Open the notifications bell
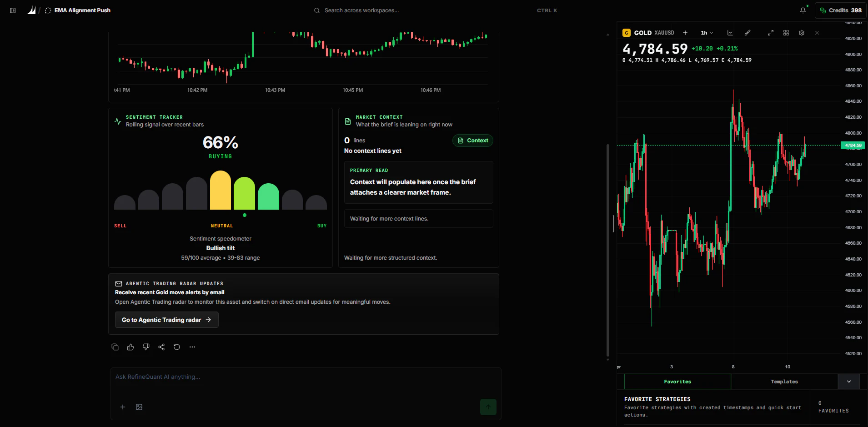Viewport: 868px width, 427px height. point(803,10)
